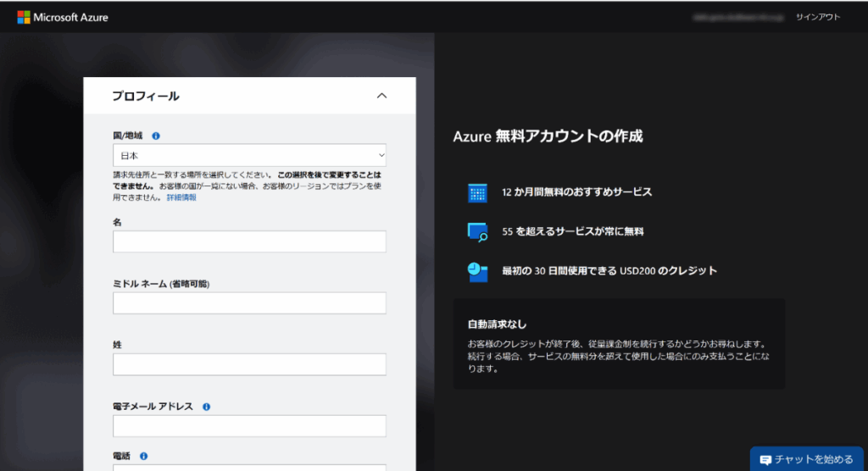Viewport: 868px width, 471px height.
Task: Open the 国/地域 dropdown showing 日本
Action: [249, 155]
